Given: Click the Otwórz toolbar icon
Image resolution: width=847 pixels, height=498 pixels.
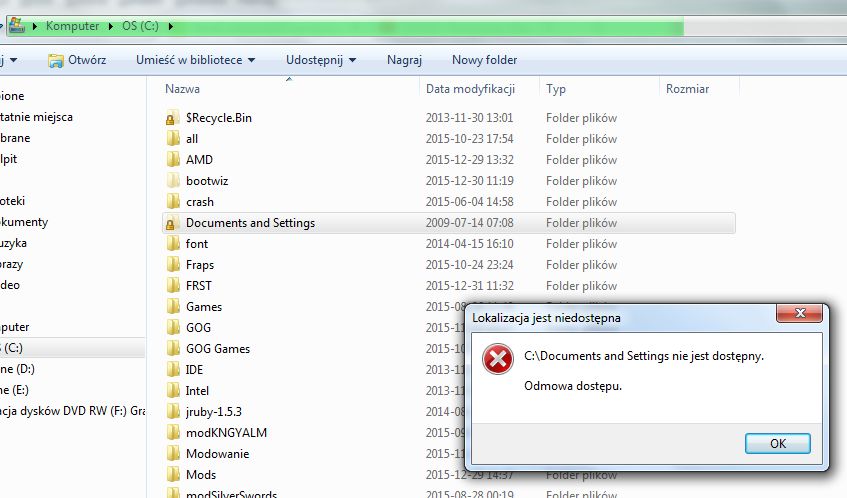Looking at the screenshot, I should (x=56, y=60).
